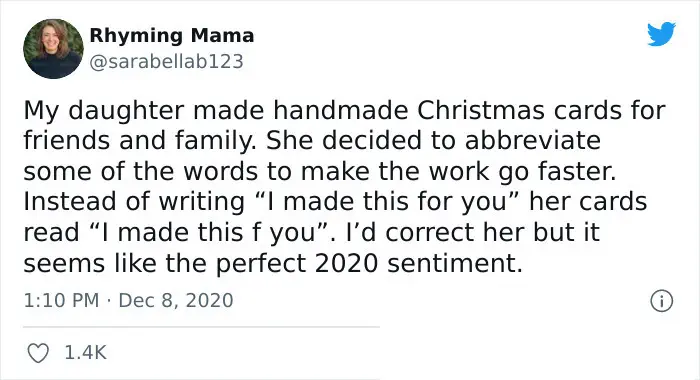This screenshot has width=700, height=380.
Task: Visit the @sarabellab123 handle
Action: (x=167, y=62)
